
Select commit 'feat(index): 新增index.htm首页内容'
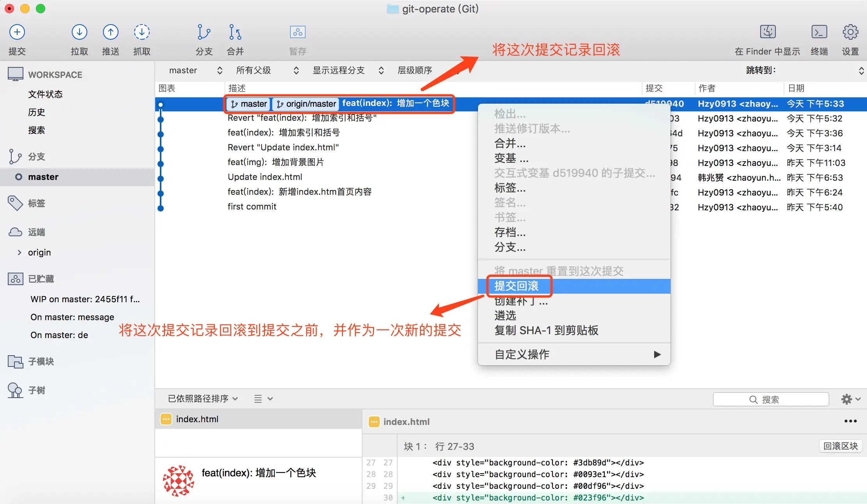point(300,192)
